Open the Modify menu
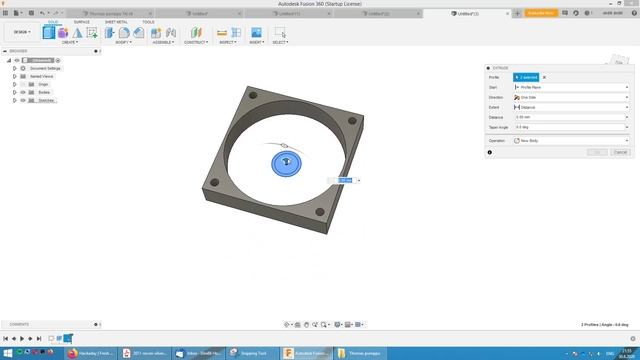Image resolution: width=640 pixels, height=360 pixels. coord(123,42)
